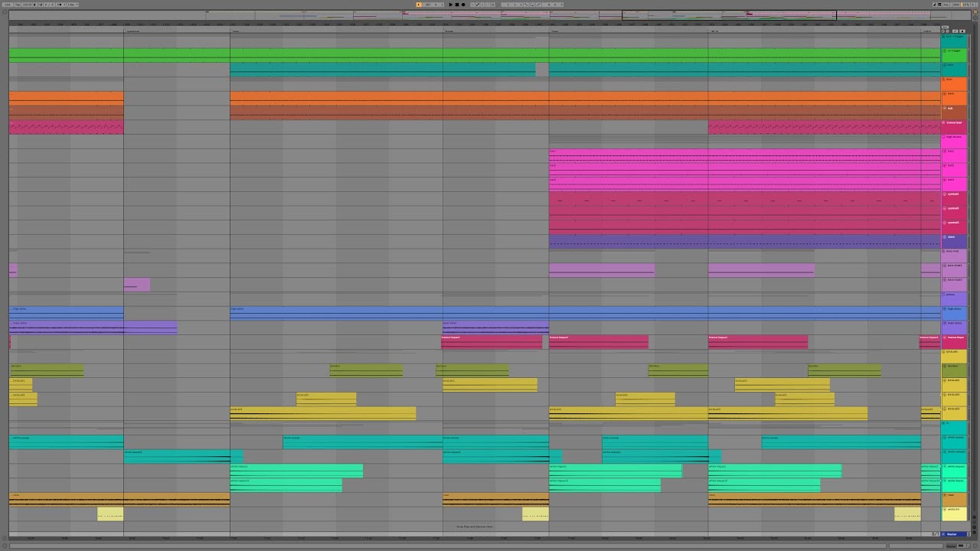Image resolution: width=980 pixels, height=551 pixels.
Task: Select the lone bass stab2 clip
Action: coord(137,285)
